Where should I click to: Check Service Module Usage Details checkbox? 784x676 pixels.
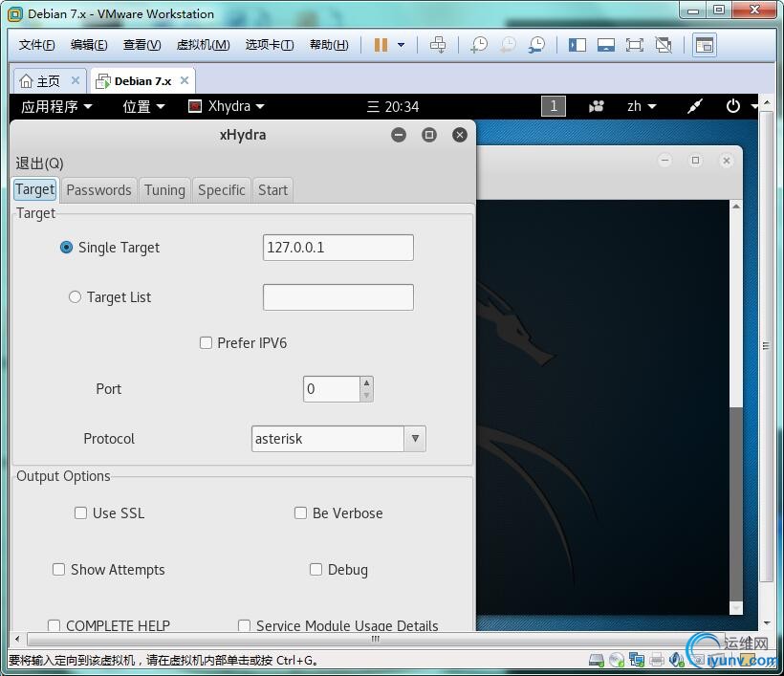(x=244, y=625)
